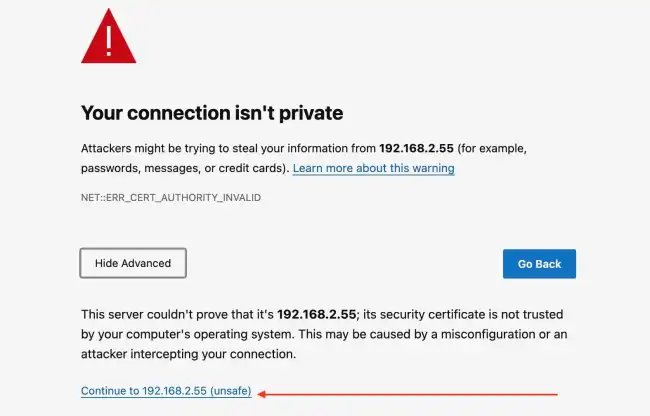Screen dimensions: 650x416
Task: Select the NET::ERR_CERT_AUTHORITY_INVALID error code
Action: [171, 198]
